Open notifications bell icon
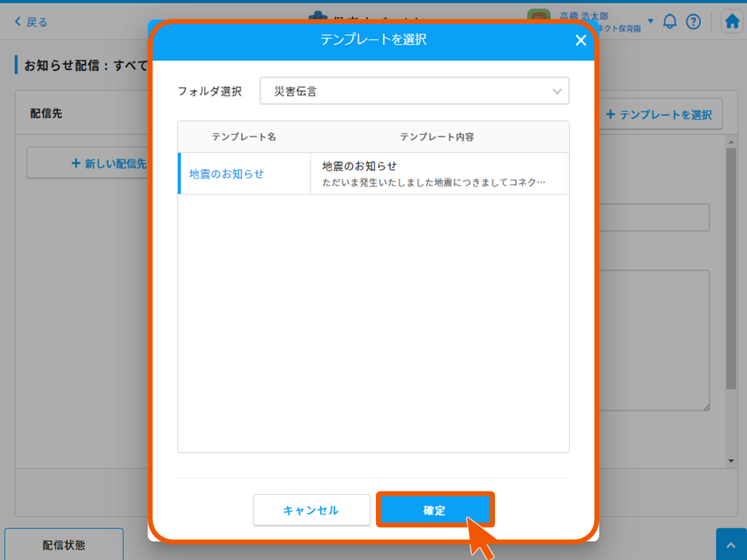 click(x=670, y=22)
